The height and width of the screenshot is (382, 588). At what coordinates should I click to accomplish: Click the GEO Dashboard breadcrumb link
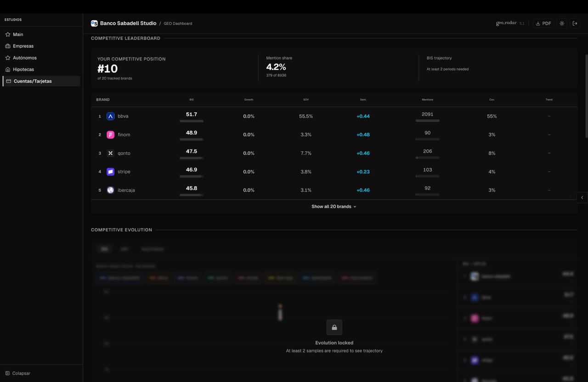coord(178,23)
